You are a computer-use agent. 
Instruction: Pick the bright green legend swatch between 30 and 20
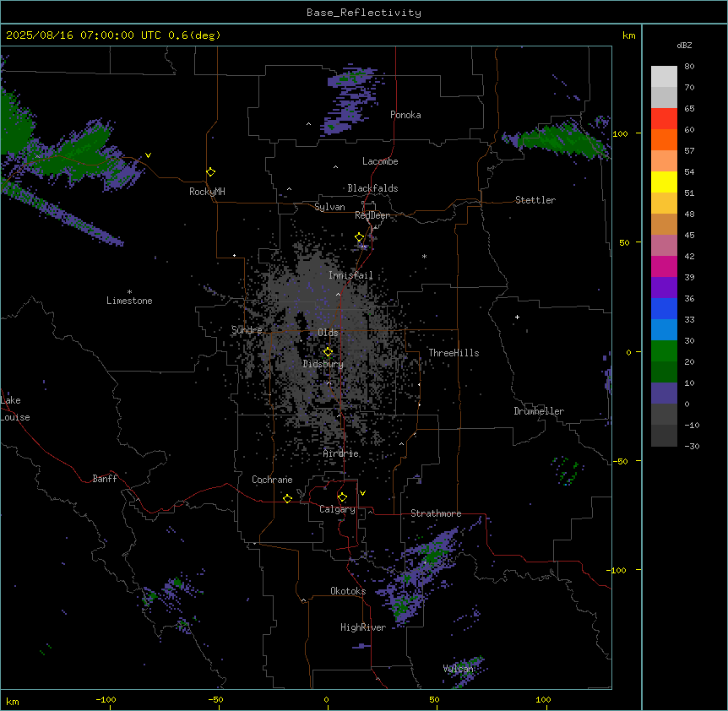[664, 351]
